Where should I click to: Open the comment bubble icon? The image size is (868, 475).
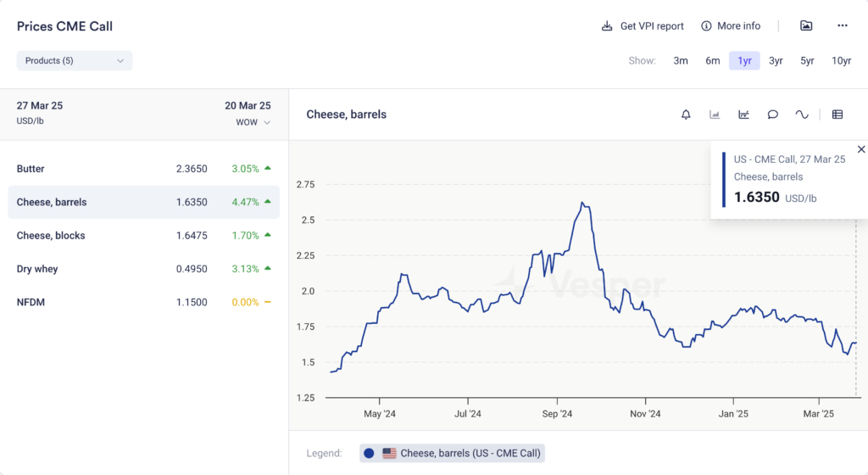coord(772,115)
